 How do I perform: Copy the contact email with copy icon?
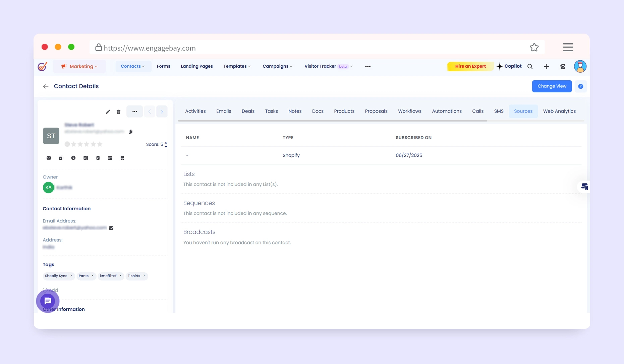[130, 132]
